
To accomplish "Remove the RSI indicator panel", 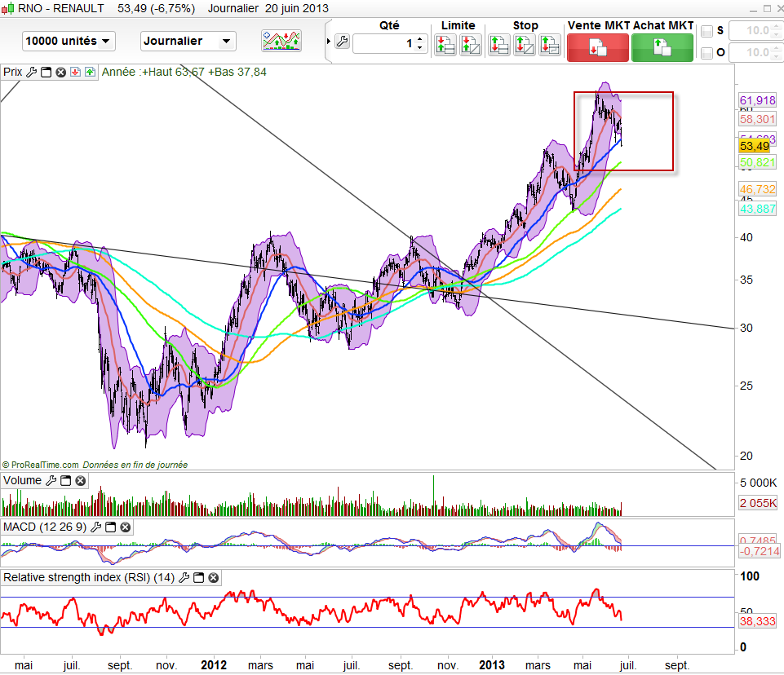I will click(x=213, y=578).
